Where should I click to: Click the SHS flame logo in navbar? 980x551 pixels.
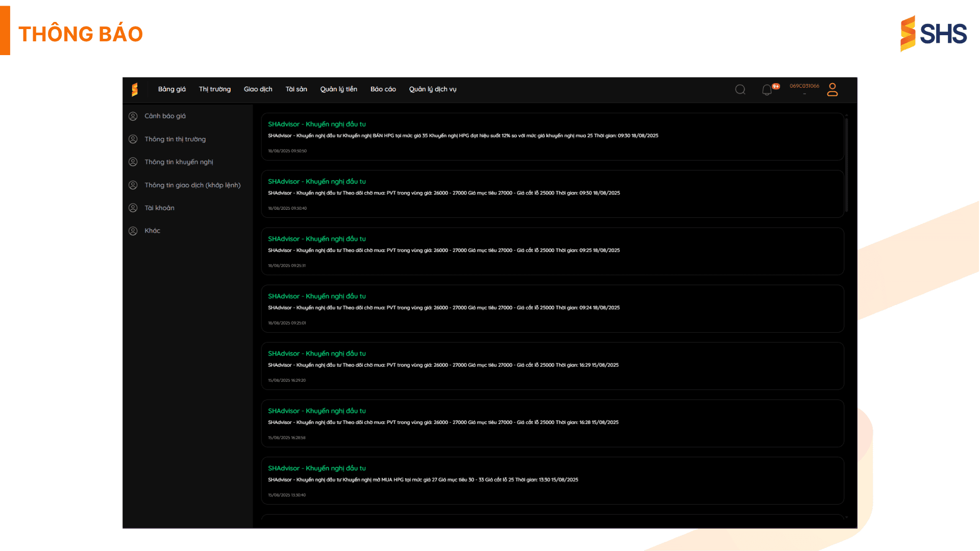[135, 90]
